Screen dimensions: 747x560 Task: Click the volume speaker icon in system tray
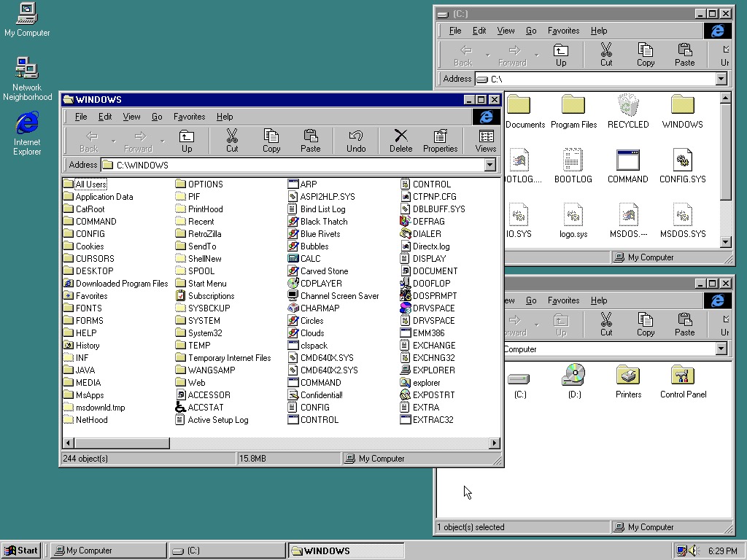tap(694, 551)
